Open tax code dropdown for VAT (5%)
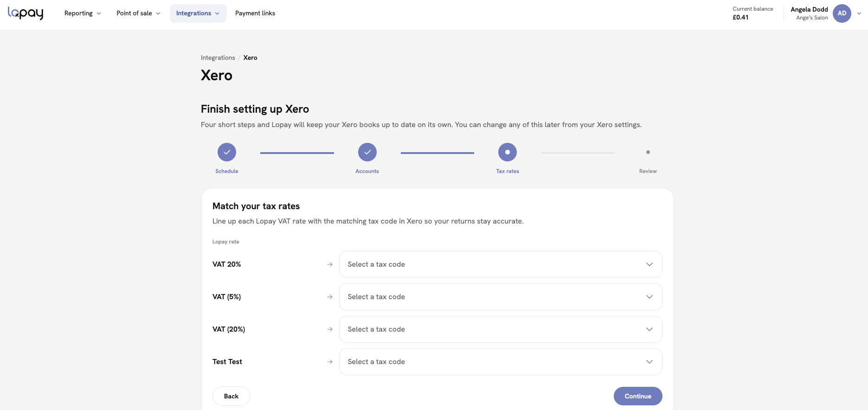This screenshot has height=410, width=868. point(501,297)
